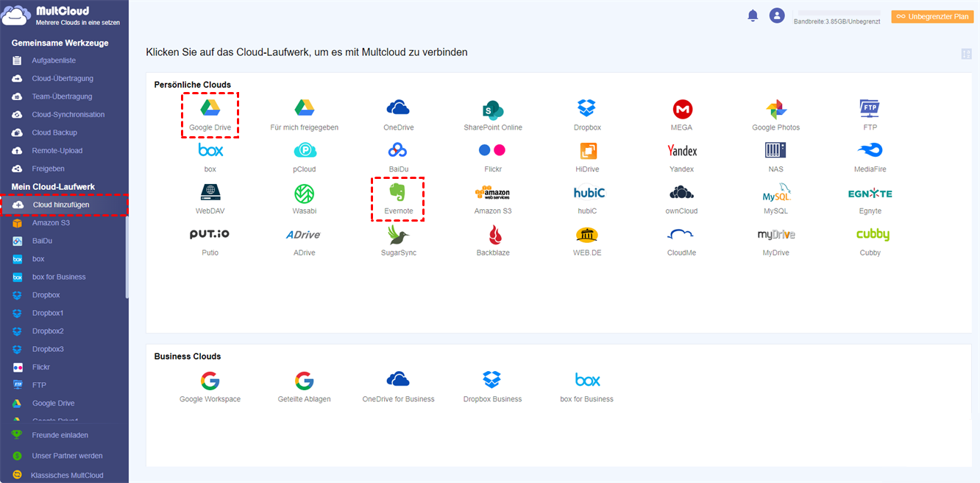Select the FTP icon in the cloud grid

[x=870, y=108]
